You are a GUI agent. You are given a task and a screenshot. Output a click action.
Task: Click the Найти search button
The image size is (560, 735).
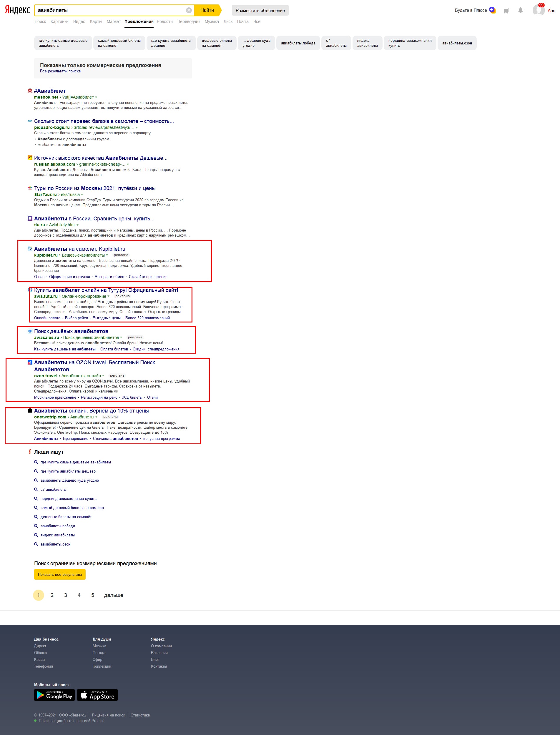pyautogui.click(x=207, y=10)
